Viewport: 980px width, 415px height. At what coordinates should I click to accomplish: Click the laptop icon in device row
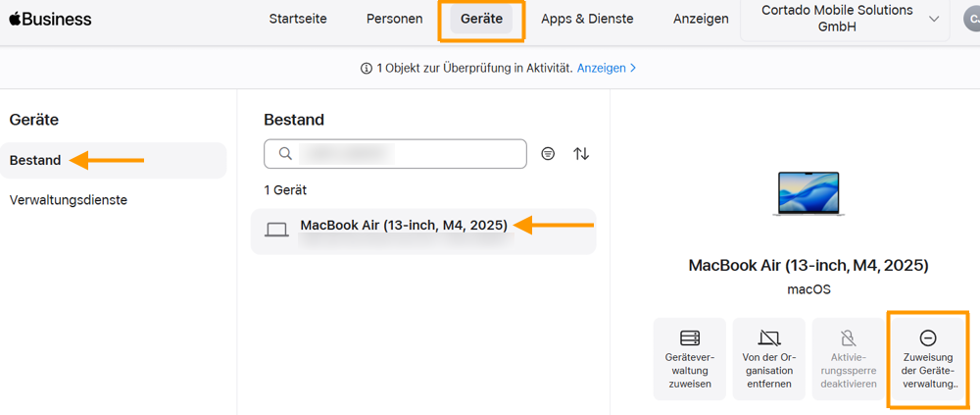276,231
